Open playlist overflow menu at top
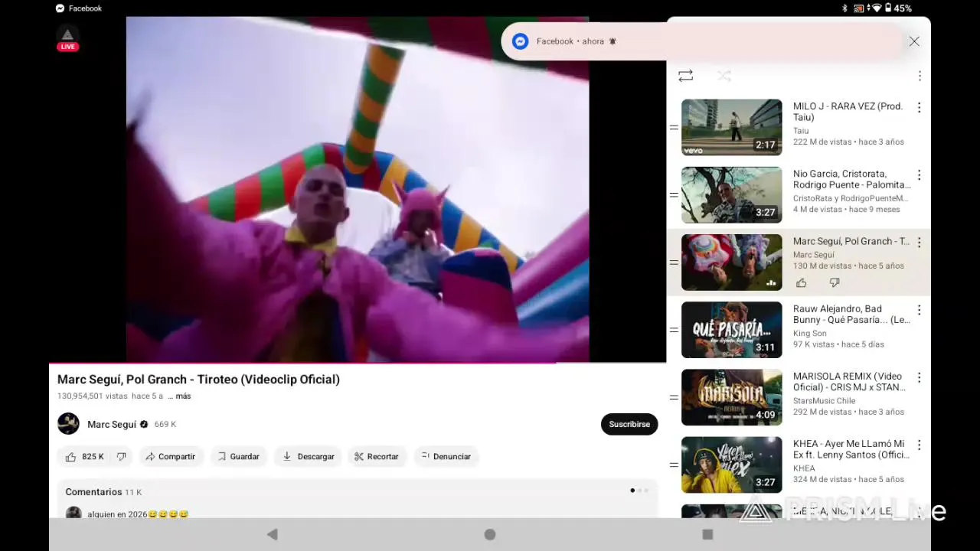 pos(920,76)
